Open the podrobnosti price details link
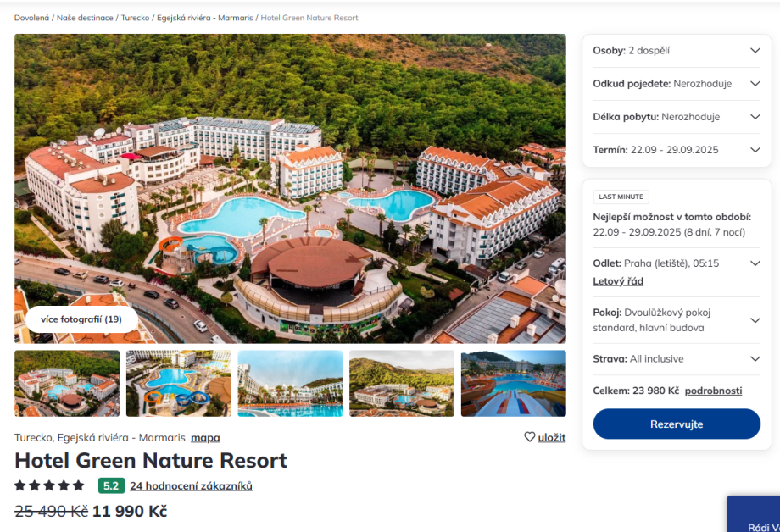780x532 pixels. (x=713, y=391)
